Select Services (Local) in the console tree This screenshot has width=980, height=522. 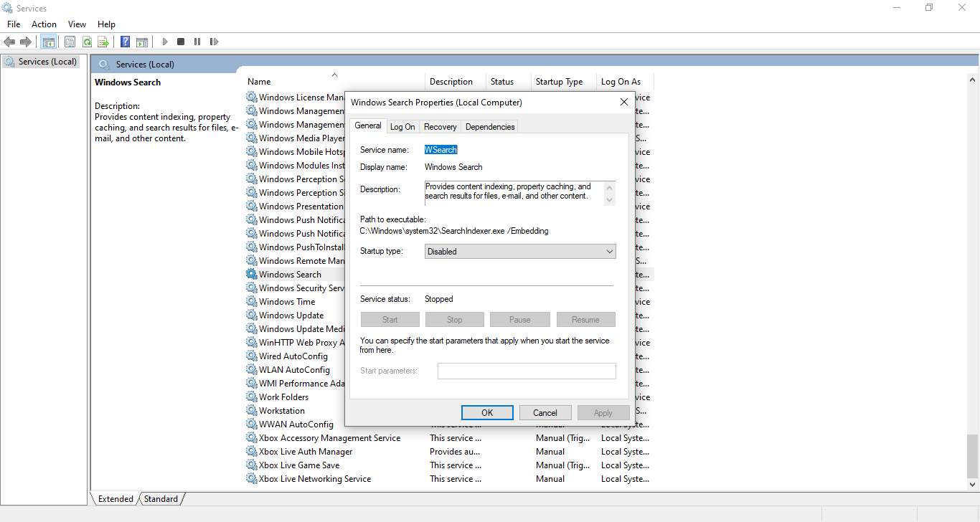tap(40, 62)
